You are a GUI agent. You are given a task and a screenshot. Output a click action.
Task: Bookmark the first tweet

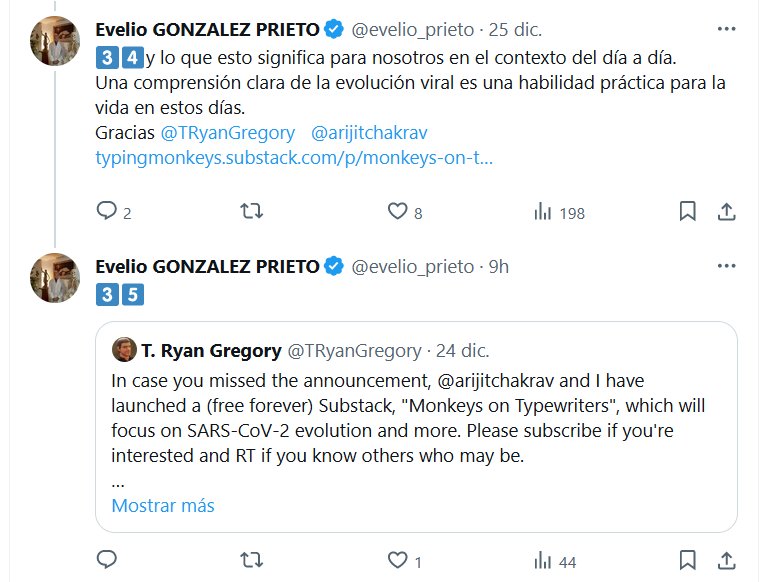688,211
